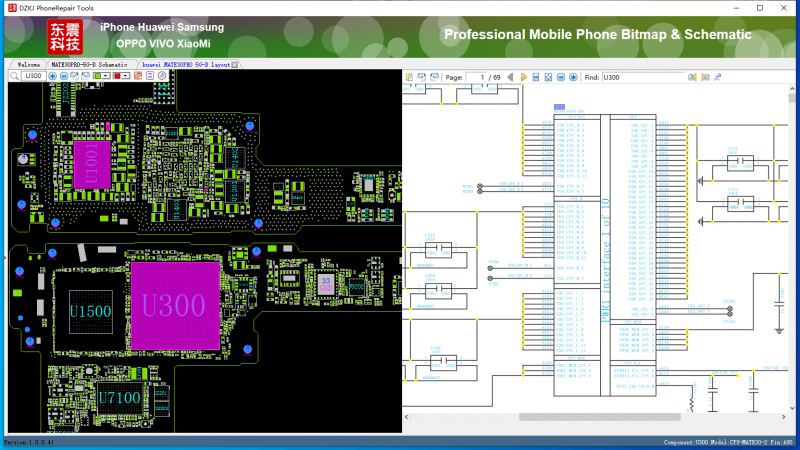
Task: Zoom out the board layout view
Action: click(x=64, y=76)
